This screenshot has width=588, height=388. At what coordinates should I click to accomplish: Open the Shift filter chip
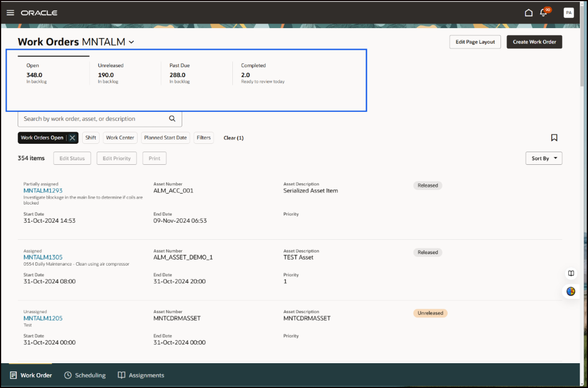point(91,138)
